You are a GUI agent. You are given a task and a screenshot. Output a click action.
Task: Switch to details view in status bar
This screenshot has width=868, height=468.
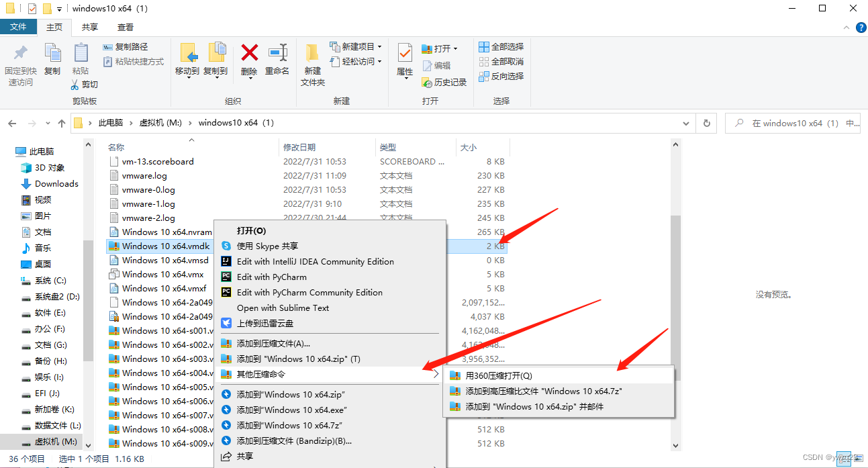(x=844, y=459)
